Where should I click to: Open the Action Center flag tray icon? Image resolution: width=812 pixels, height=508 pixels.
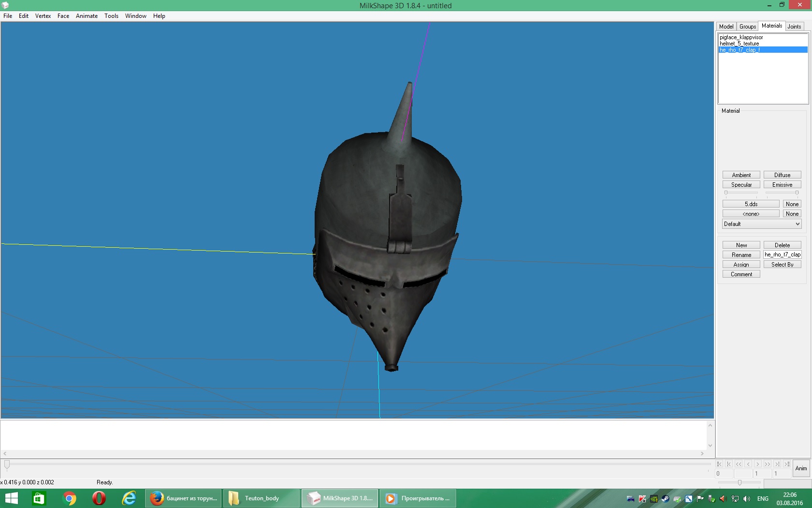click(x=700, y=499)
